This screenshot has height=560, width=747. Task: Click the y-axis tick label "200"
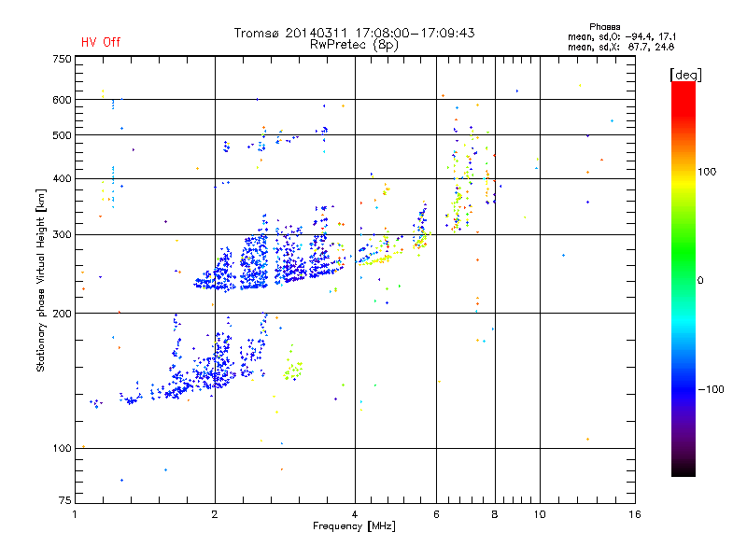pos(62,314)
